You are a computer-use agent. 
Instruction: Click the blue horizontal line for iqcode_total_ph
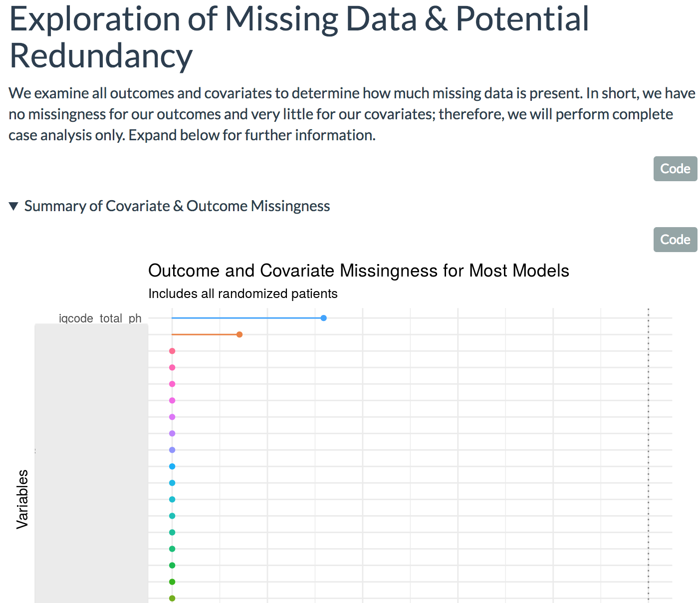coord(247,318)
